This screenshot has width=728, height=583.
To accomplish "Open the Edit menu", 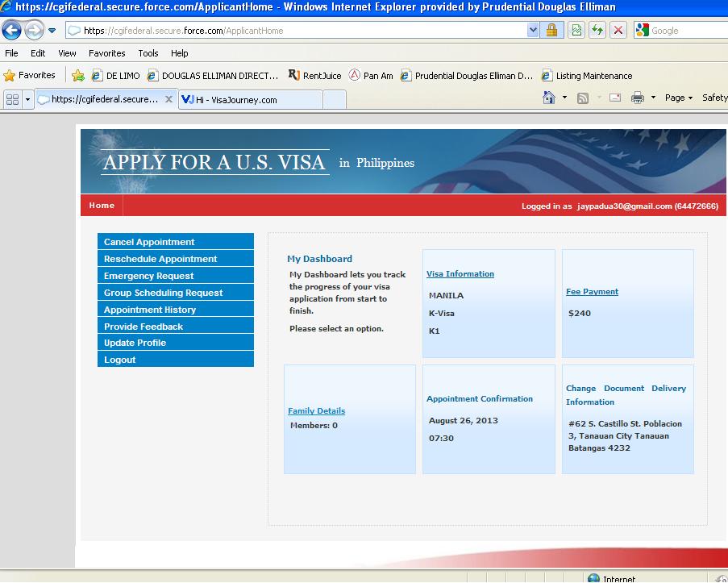I will coord(38,53).
